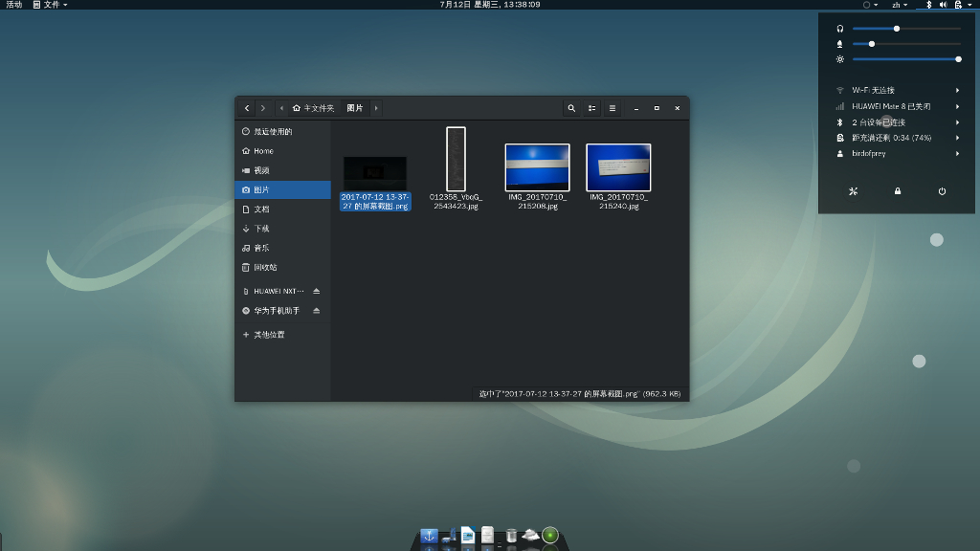Click the path bar left scroll arrow

[281, 108]
